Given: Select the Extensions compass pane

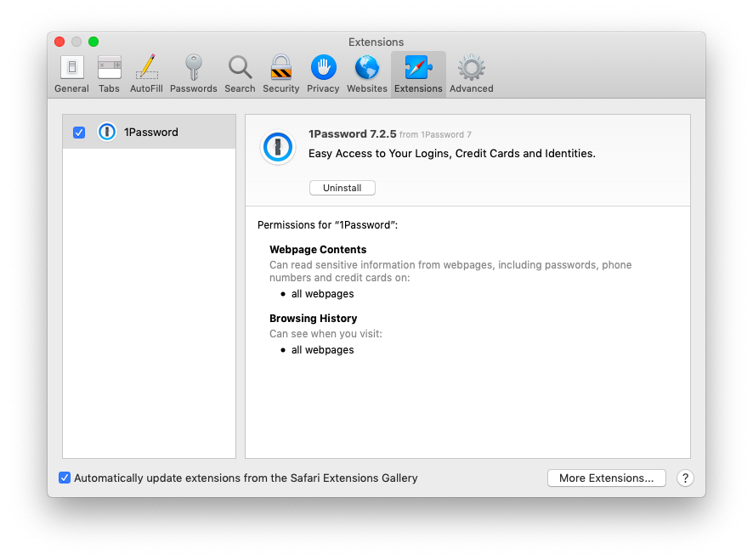Looking at the screenshot, I should tap(418, 75).
